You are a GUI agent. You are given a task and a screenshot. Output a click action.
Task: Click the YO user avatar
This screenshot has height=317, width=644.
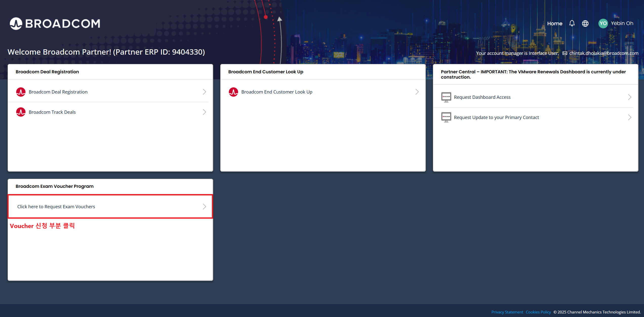603,24
